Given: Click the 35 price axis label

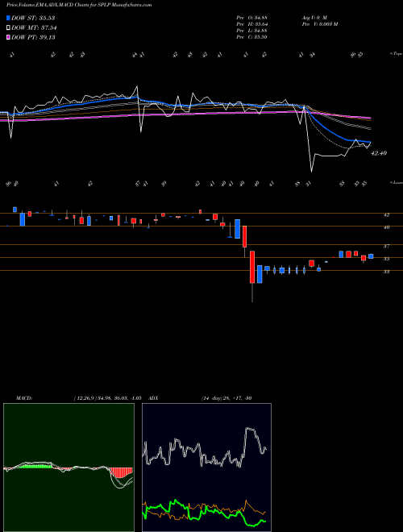Looking at the screenshot, I should click(x=386, y=259).
